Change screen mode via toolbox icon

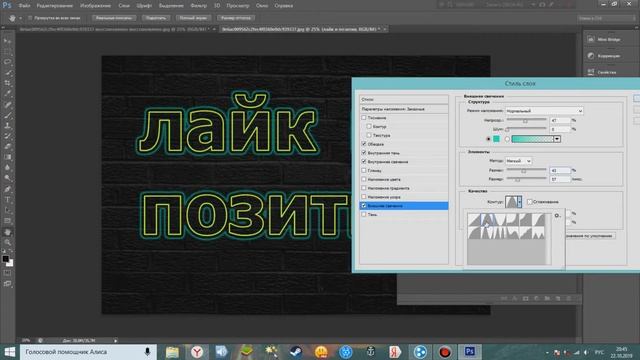tap(7, 284)
